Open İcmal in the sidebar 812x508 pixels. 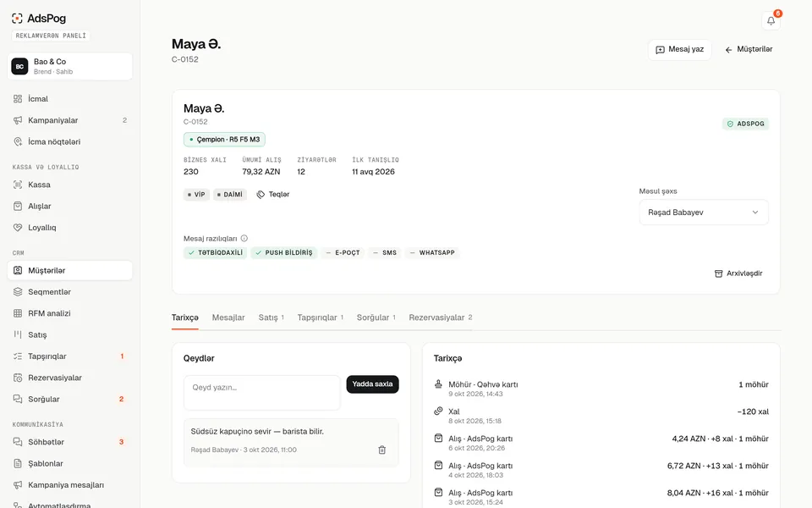point(70,98)
